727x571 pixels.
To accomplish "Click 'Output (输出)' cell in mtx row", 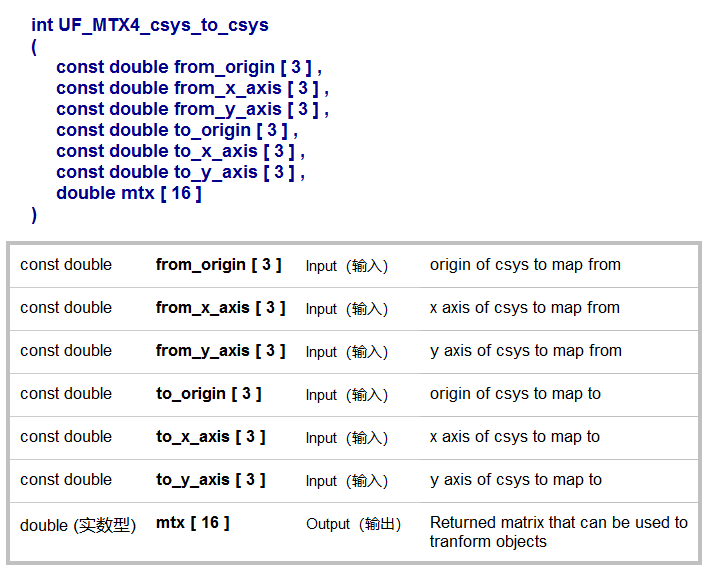I will pyautogui.click(x=353, y=524).
